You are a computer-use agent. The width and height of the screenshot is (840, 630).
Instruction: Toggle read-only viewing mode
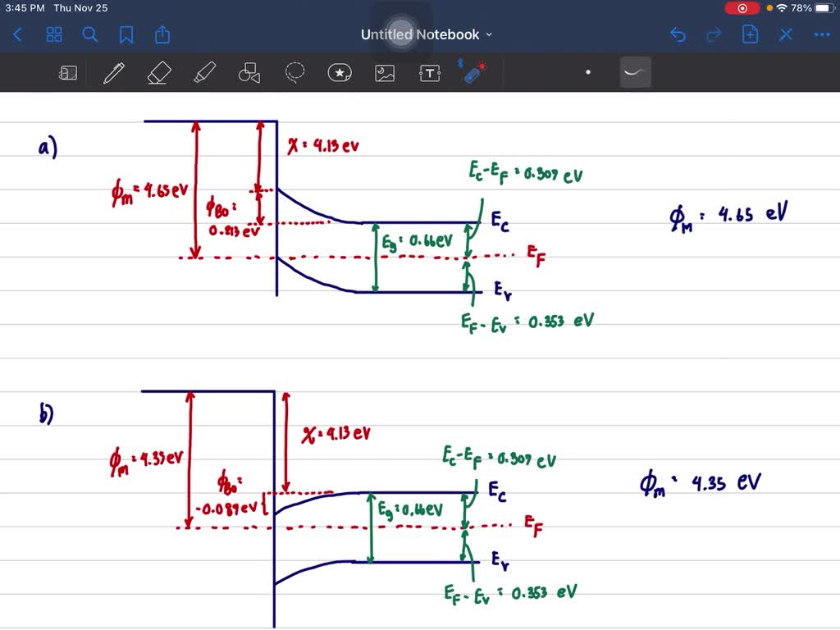coord(68,72)
